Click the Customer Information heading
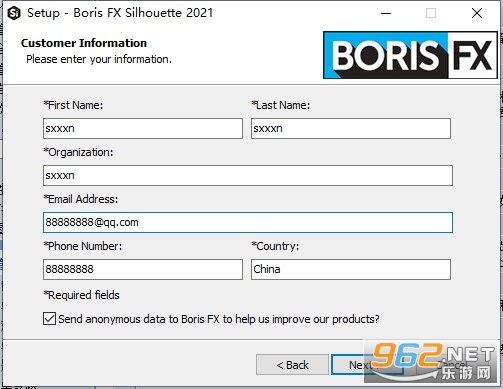The height and width of the screenshot is (389, 503). coord(84,43)
